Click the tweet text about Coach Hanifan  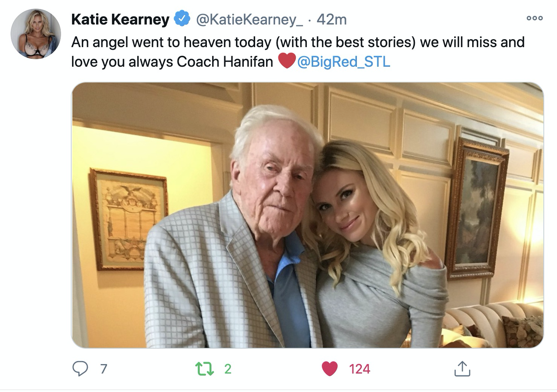pos(298,52)
